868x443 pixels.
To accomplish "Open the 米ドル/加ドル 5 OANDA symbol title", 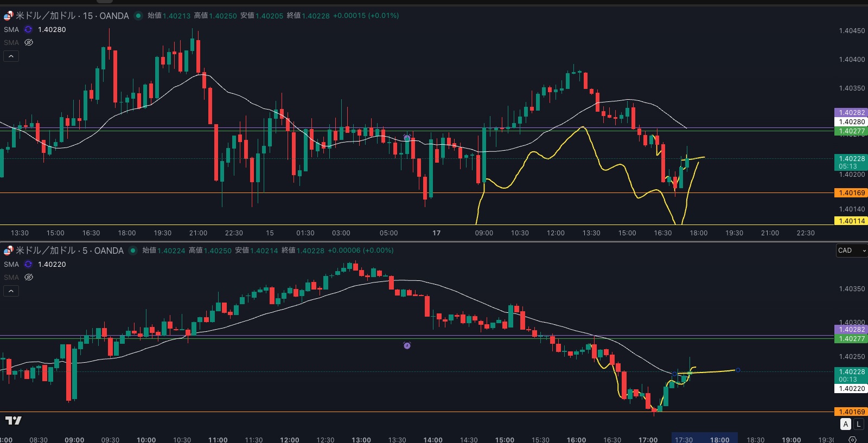I will 69,251.
